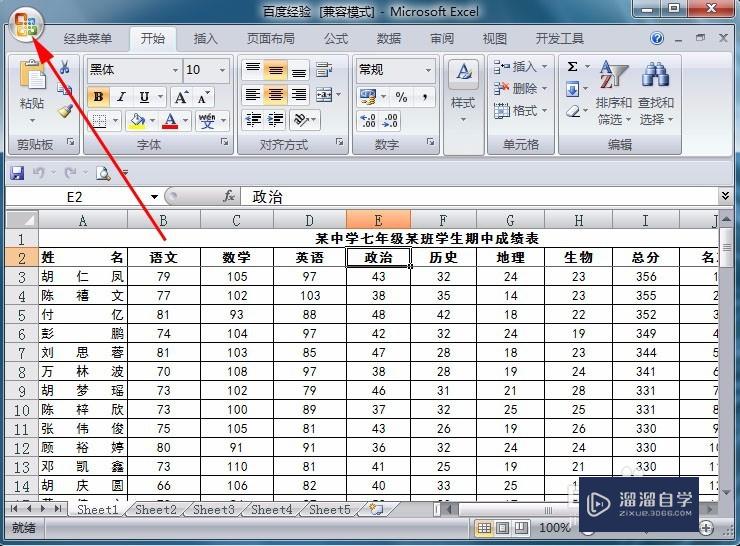740x546 pixels.
Task: Click the Wrap Text icon
Action: point(324,70)
